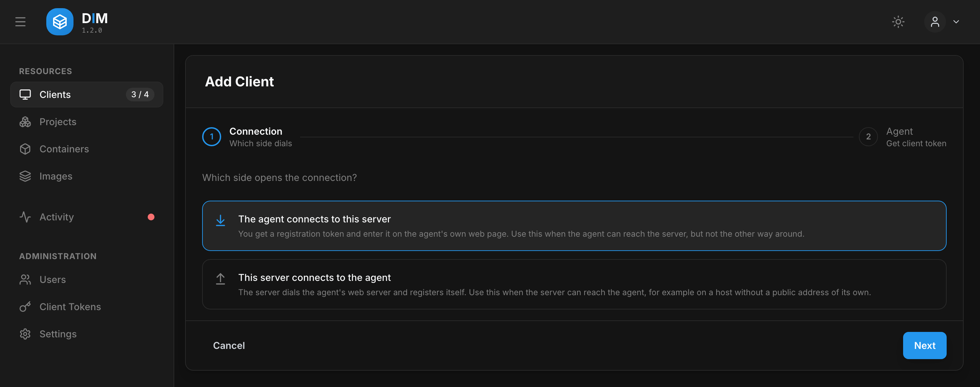Click the download arrow icon on agent option
This screenshot has width=980, height=387.
click(220, 220)
